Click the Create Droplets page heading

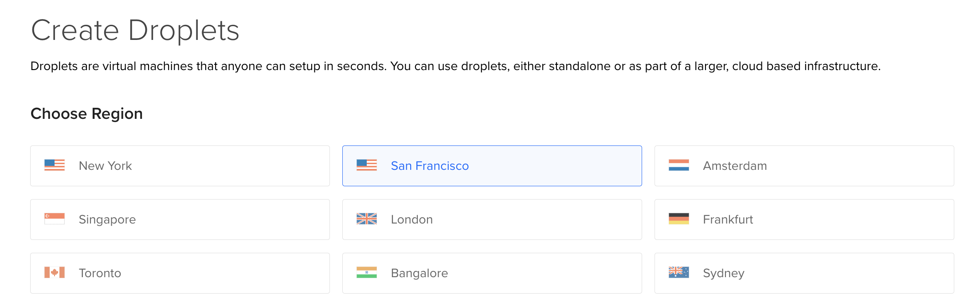click(135, 31)
